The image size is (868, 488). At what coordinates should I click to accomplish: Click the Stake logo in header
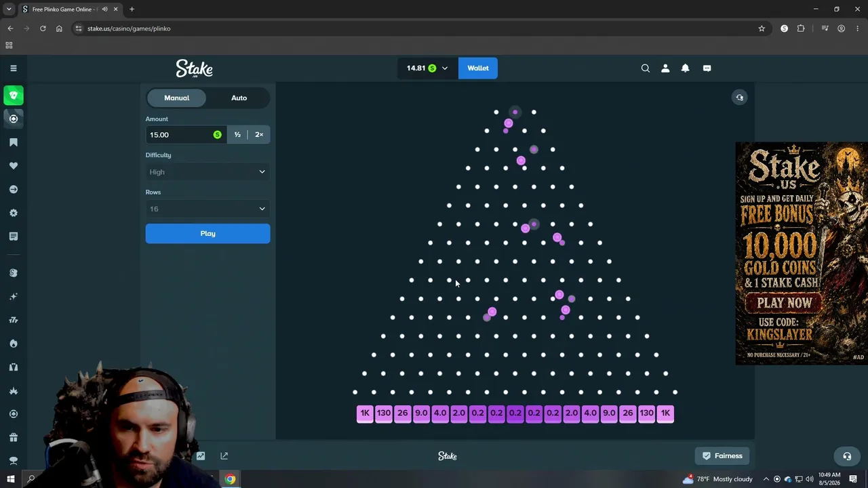click(195, 68)
